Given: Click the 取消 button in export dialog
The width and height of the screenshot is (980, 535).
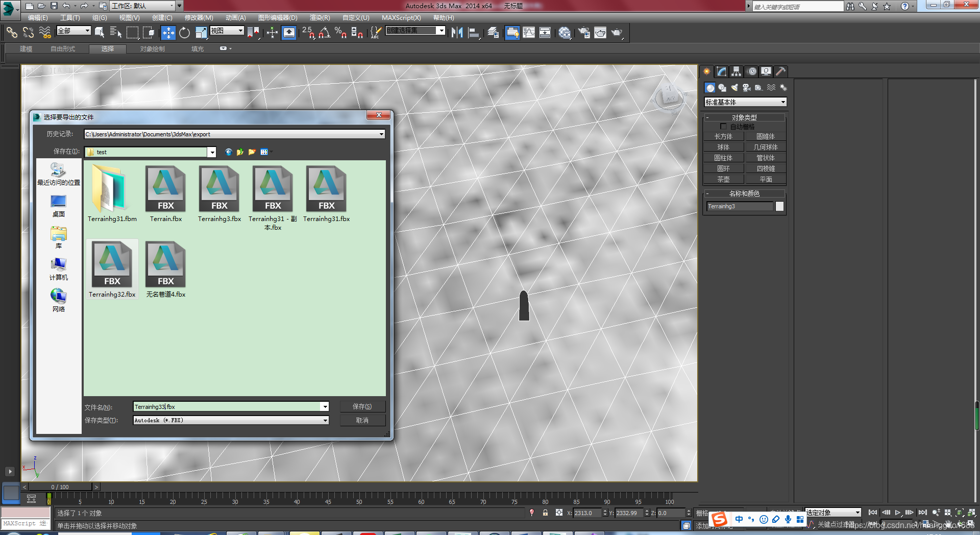Looking at the screenshot, I should click(x=362, y=420).
